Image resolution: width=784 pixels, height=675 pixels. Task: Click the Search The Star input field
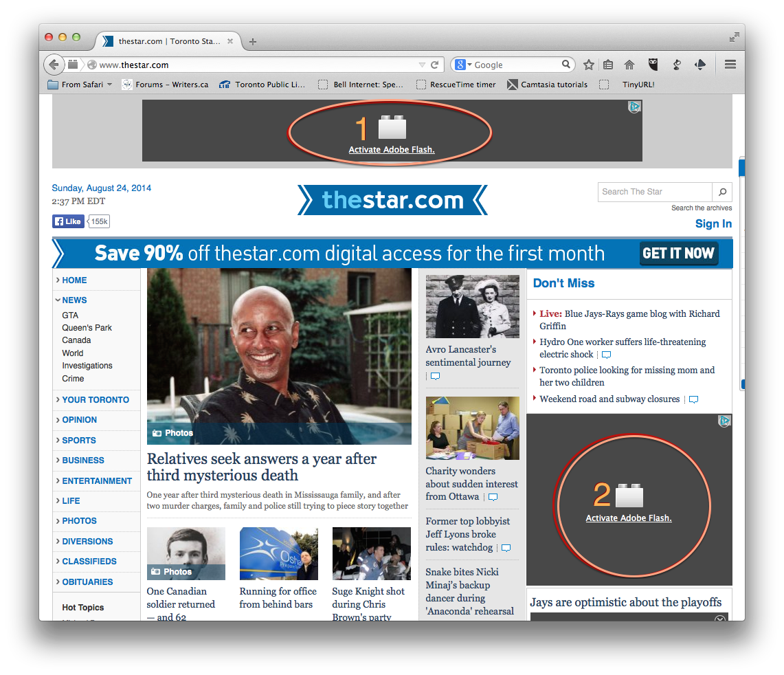[x=655, y=192]
